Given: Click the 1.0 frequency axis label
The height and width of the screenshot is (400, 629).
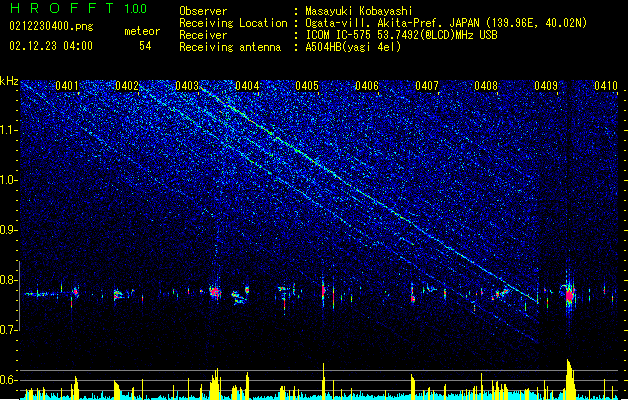Looking at the screenshot, I should (8, 180).
